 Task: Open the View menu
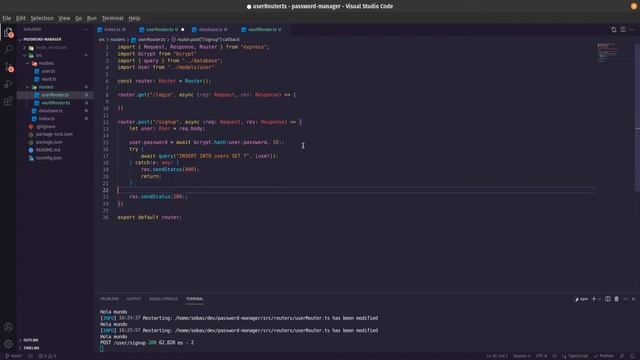point(64,18)
